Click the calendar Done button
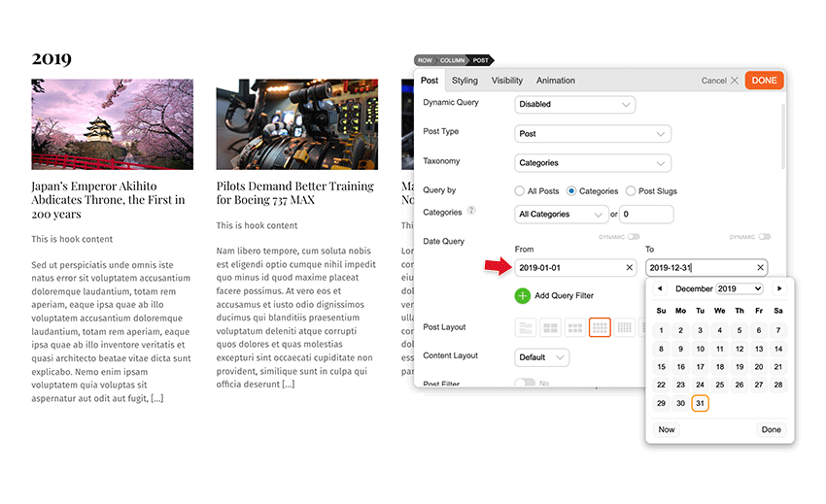Screen dimensions: 826x504 tap(772, 430)
